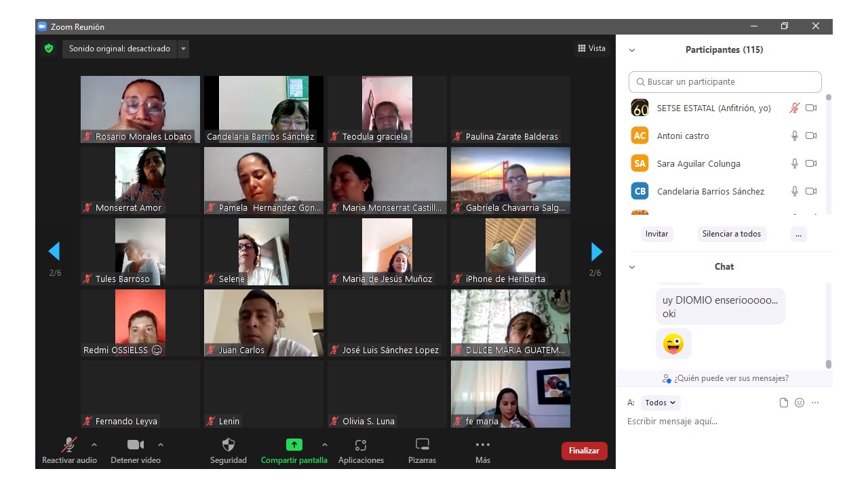Image resolution: width=868 pixels, height=488 pixels.
Task: Select Juan Carlos video tile
Action: coord(264,323)
